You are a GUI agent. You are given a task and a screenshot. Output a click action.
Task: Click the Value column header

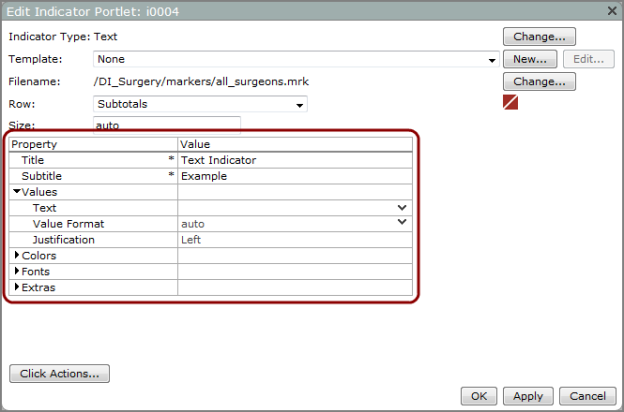295,144
